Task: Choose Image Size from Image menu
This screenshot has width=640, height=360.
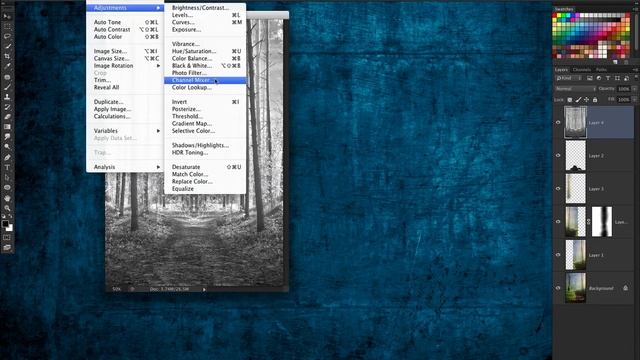Action: [125, 51]
